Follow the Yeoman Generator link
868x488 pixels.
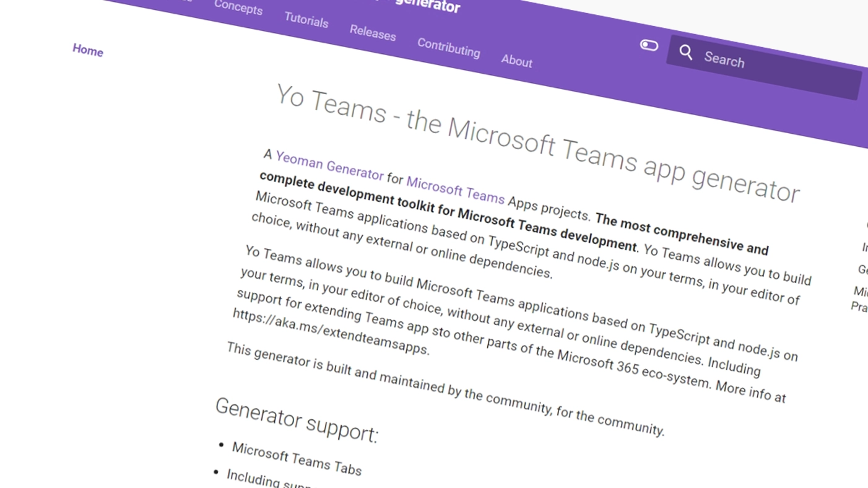329,166
